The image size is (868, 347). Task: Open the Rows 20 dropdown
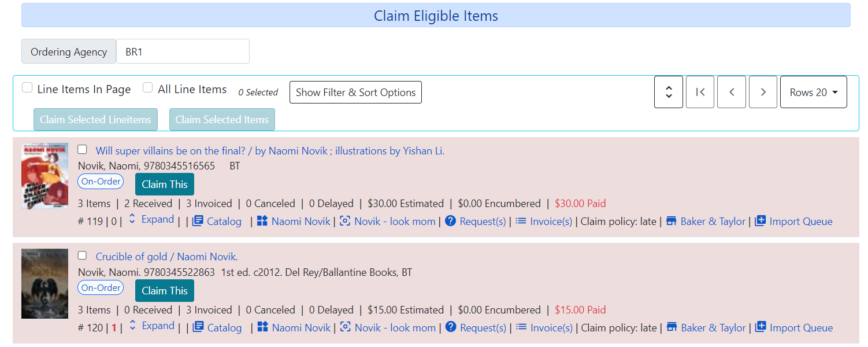point(813,91)
